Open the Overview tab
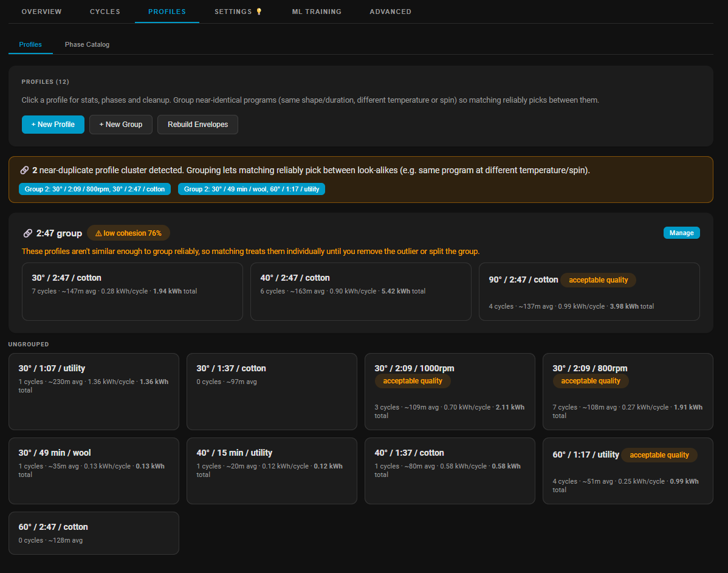The width and height of the screenshot is (728, 573). tap(41, 12)
